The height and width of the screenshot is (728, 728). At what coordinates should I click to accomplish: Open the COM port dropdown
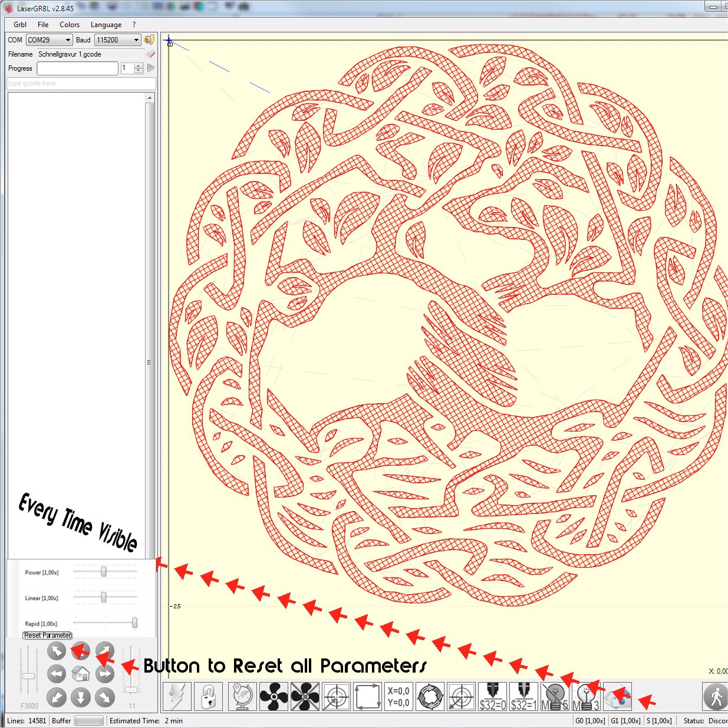(x=50, y=40)
